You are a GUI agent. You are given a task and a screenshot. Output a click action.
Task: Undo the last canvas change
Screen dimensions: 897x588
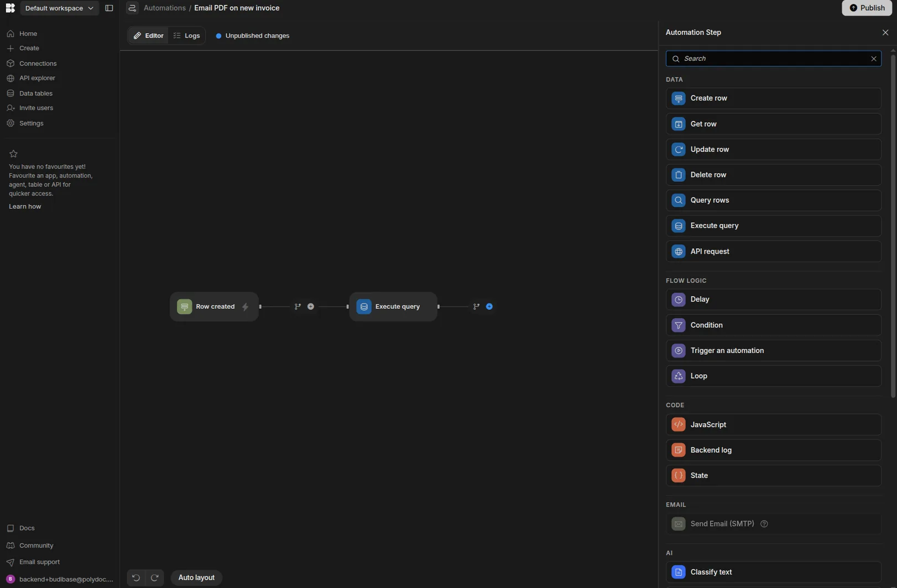point(136,577)
